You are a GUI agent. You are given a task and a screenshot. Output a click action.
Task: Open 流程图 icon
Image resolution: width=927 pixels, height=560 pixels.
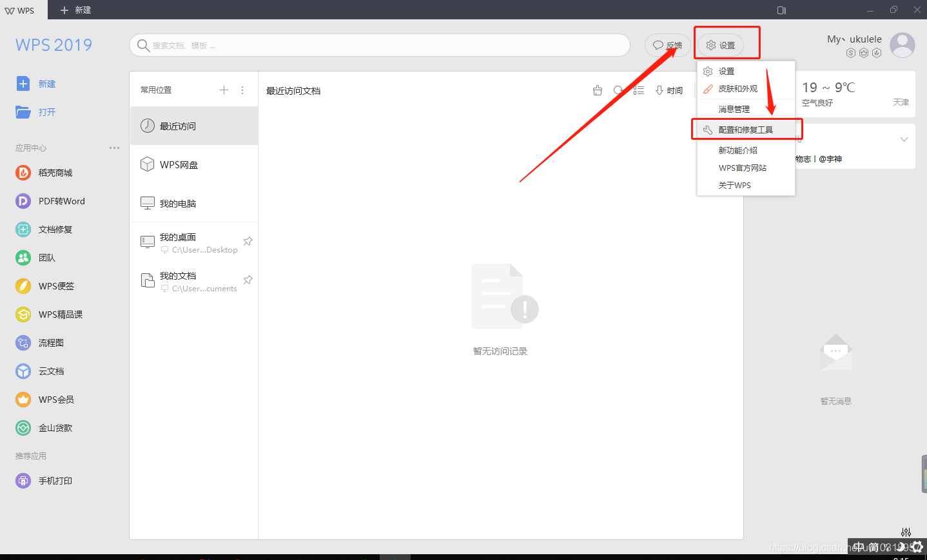click(23, 343)
